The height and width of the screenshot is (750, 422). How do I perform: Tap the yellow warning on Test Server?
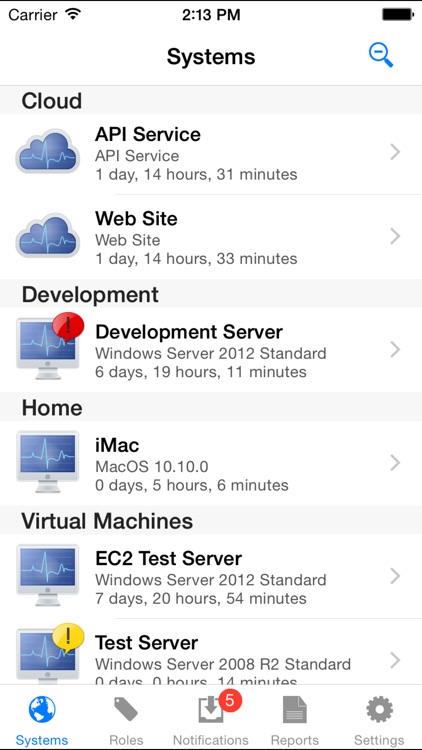(68, 638)
